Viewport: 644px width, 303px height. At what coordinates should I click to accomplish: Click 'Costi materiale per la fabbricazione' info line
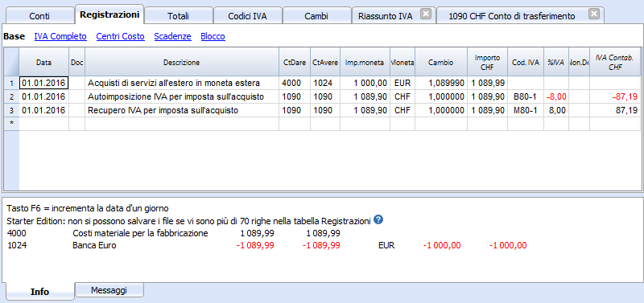(x=140, y=233)
